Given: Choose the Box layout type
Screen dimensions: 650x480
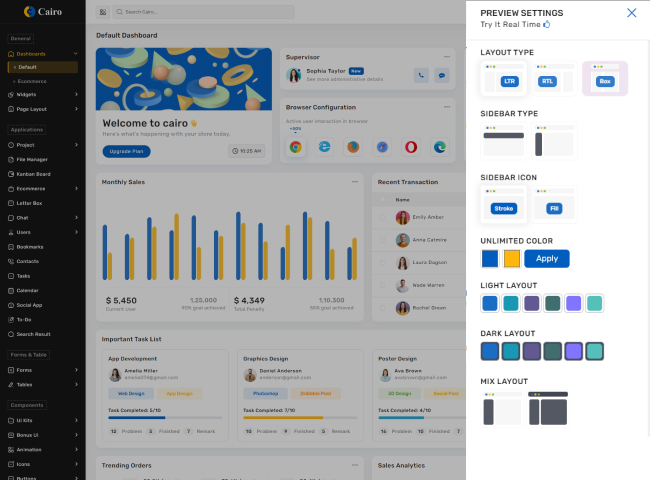Looking at the screenshot, I should pyautogui.click(x=604, y=79).
